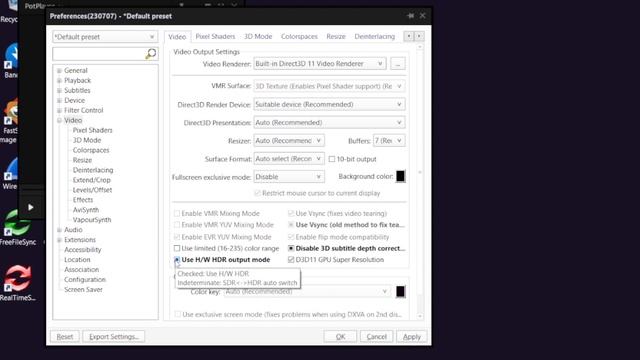Select Configuration in the tree
The image size is (640, 360).
85,280
